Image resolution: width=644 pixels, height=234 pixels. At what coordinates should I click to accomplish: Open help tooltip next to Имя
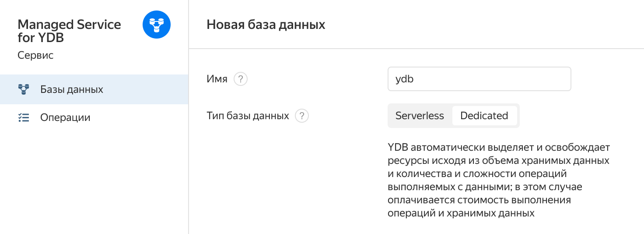[x=241, y=79]
